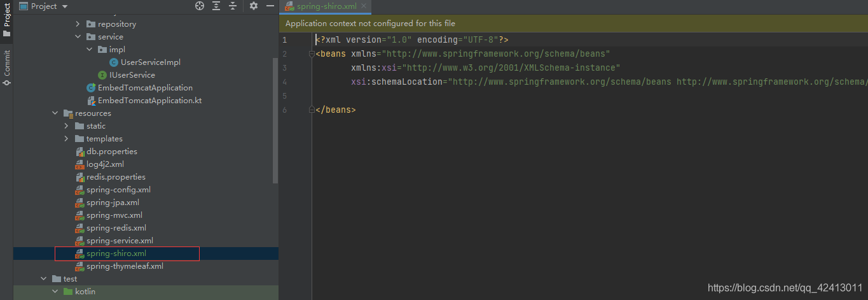The image size is (868, 300).
Task: Expand the static folder
Action: point(66,125)
